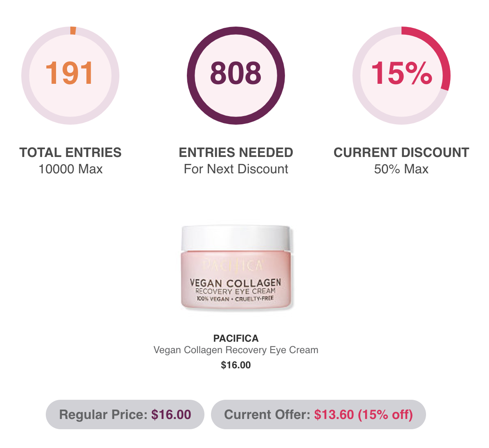Click the 808 entries needed circle
Viewport: 489px width, 448px height.
click(x=236, y=76)
